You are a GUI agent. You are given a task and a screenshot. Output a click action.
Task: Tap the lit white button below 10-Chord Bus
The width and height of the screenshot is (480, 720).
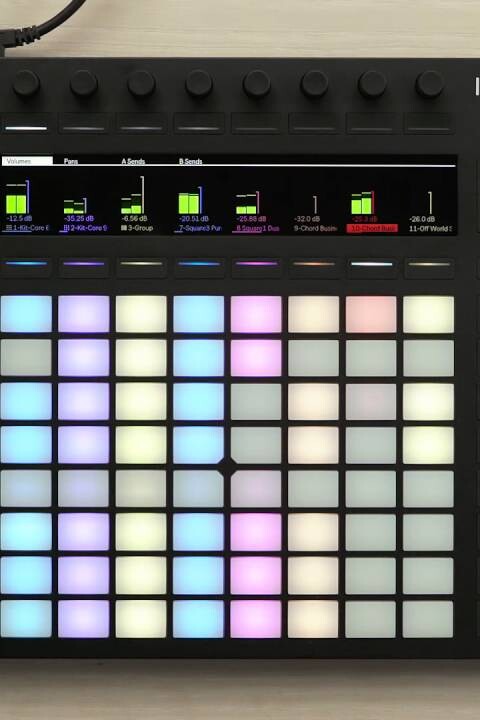[x=372, y=266]
